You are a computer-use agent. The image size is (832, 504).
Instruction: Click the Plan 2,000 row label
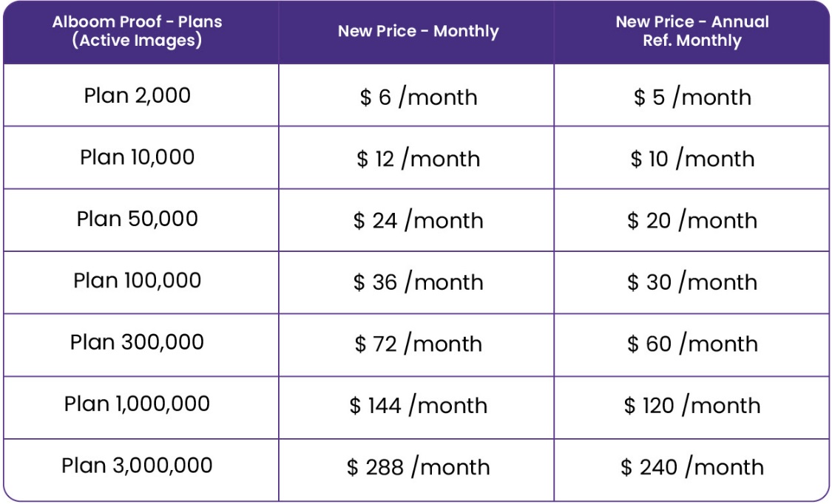tap(137, 96)
